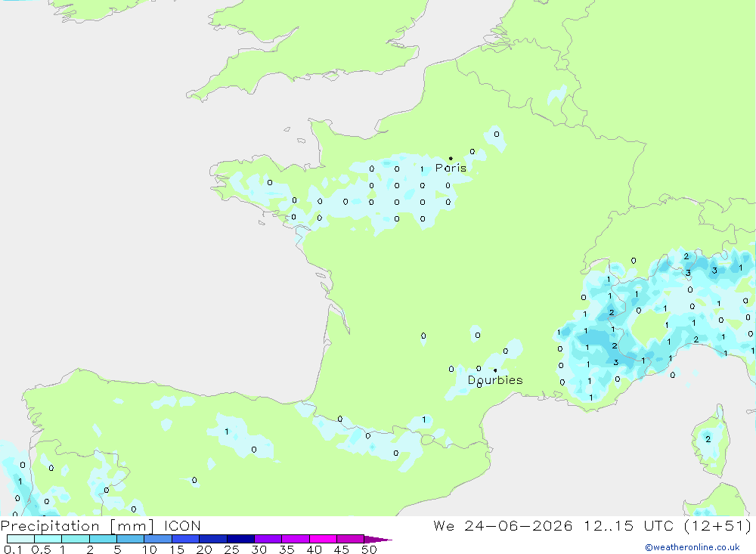
Task: Click the '15' legend label
Action: tap(176, 549)
